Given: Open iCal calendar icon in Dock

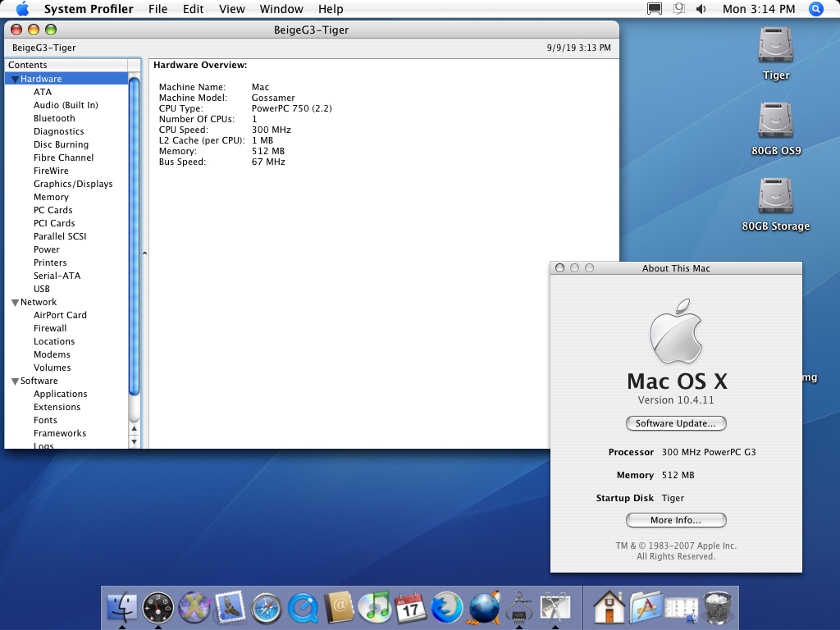Looking at the screenshot, I should pos(411,608).
